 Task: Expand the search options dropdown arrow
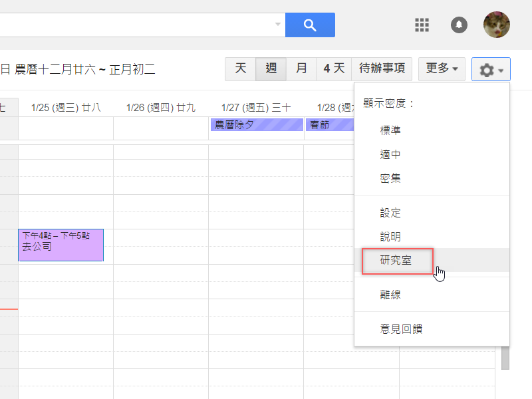pos(278,25)
